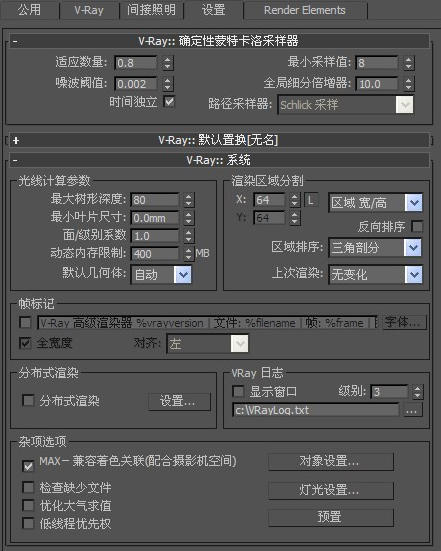The image size is (441, 551).
Task: Click the 最小采样值 field
Action: (376, 63)
